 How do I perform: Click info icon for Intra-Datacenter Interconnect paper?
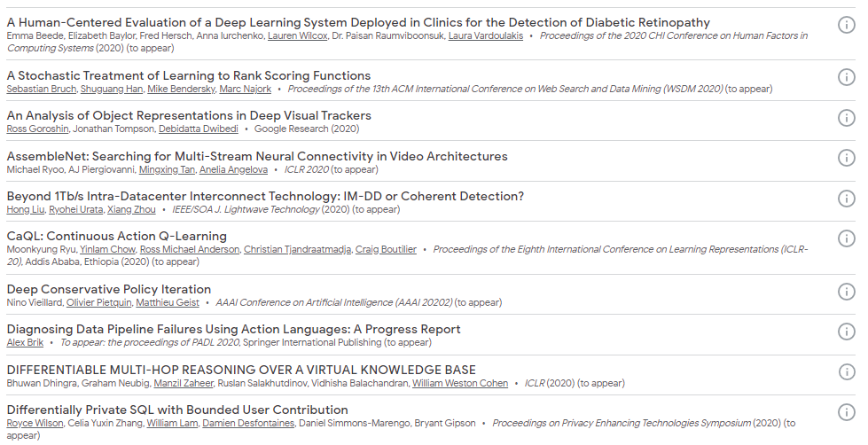(846, 198)
